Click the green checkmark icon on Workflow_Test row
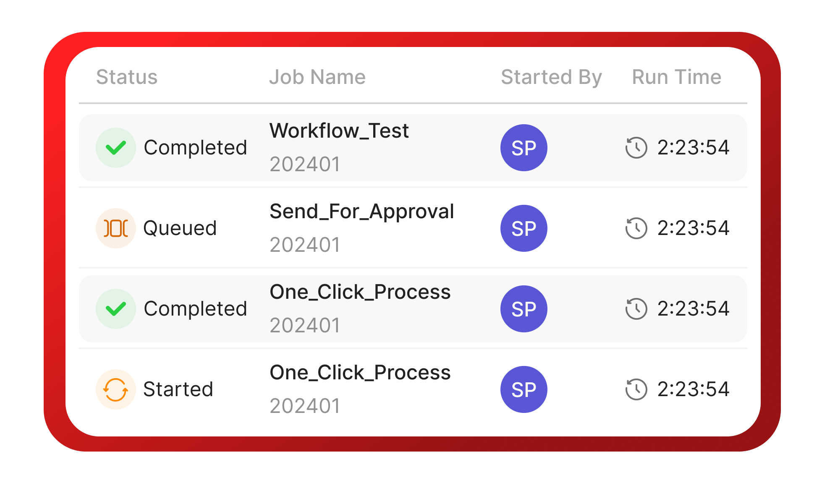Image resolution: width=822 pixels, height=504 pixels. pos(116,147)
